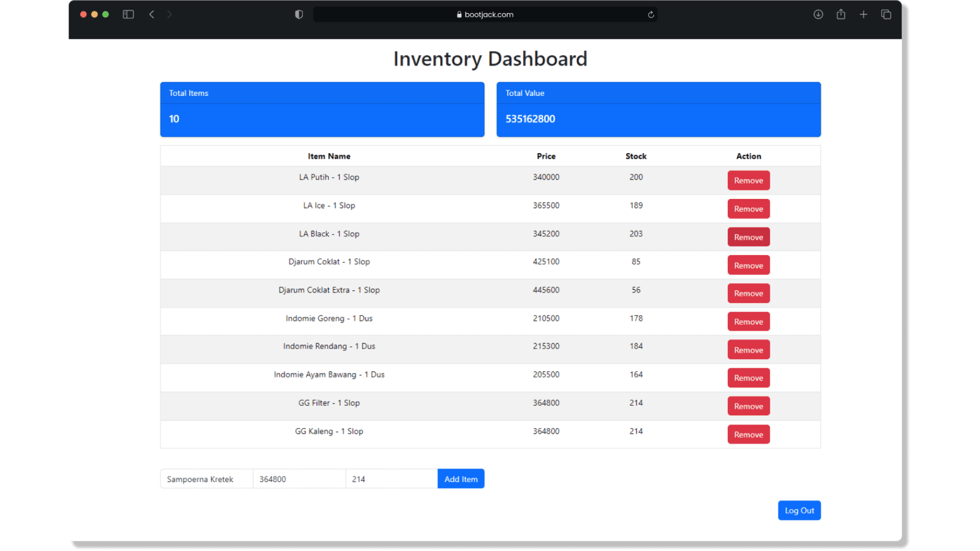The width and height of the screenshot is (980, 551).
Task: Click the share icon in toolbar
Action: (841, 14)
